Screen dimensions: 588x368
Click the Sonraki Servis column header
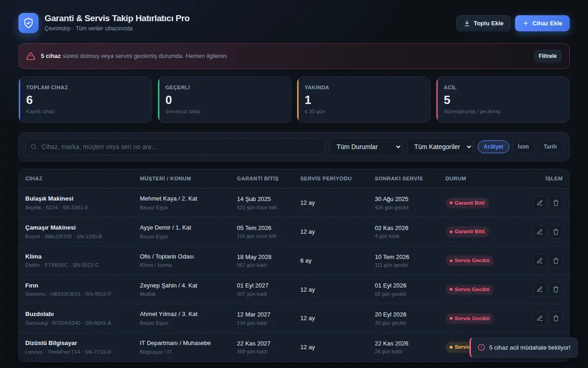[x=399, y=179]
